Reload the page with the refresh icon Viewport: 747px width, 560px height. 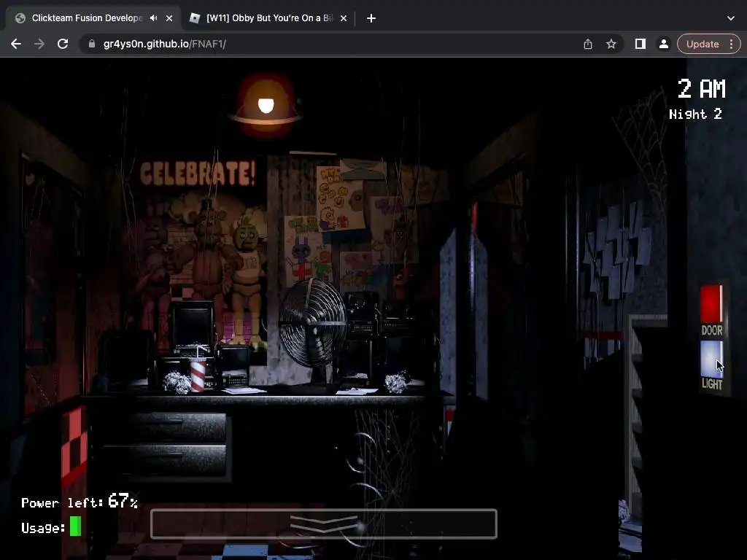[63, 44]
